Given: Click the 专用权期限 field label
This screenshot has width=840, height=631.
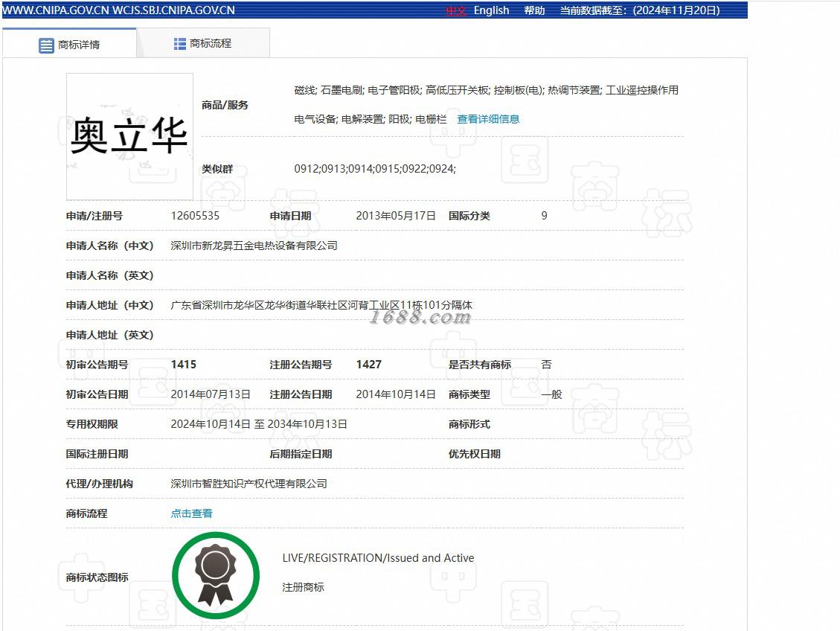Looking at the screenshot, I should tap(92, 423).
